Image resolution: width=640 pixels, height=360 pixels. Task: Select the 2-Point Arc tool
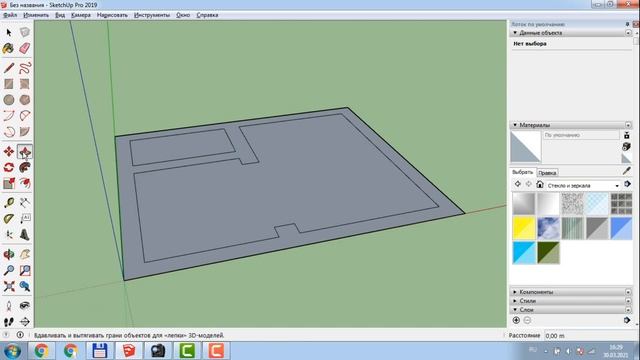point(24,116)
